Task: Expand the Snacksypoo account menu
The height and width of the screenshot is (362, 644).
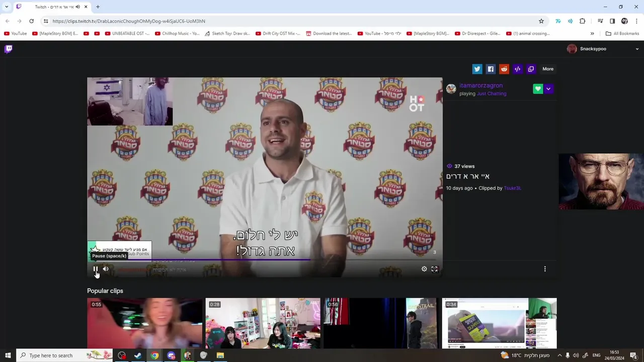Action: pyautogui.click(x=603, y=49)
